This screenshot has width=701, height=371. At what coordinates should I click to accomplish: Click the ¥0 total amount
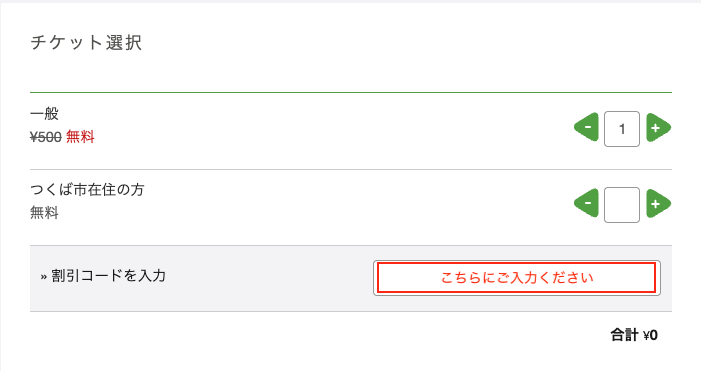650,335
